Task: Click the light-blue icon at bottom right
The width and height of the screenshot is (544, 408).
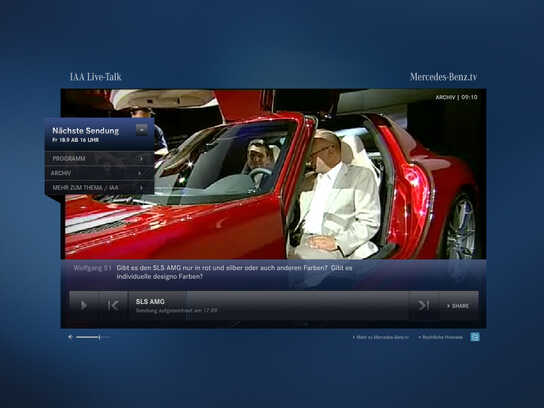Action: 475,337
